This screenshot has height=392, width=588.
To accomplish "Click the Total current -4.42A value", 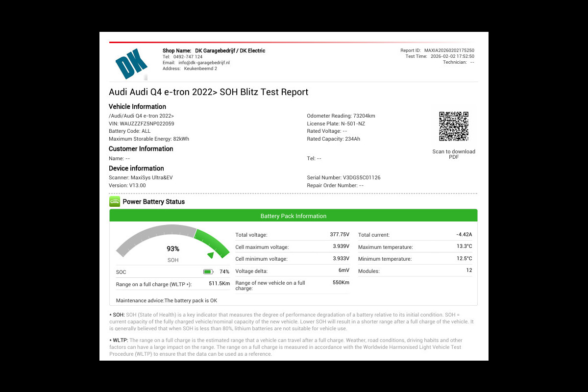I will pos(464,235).
